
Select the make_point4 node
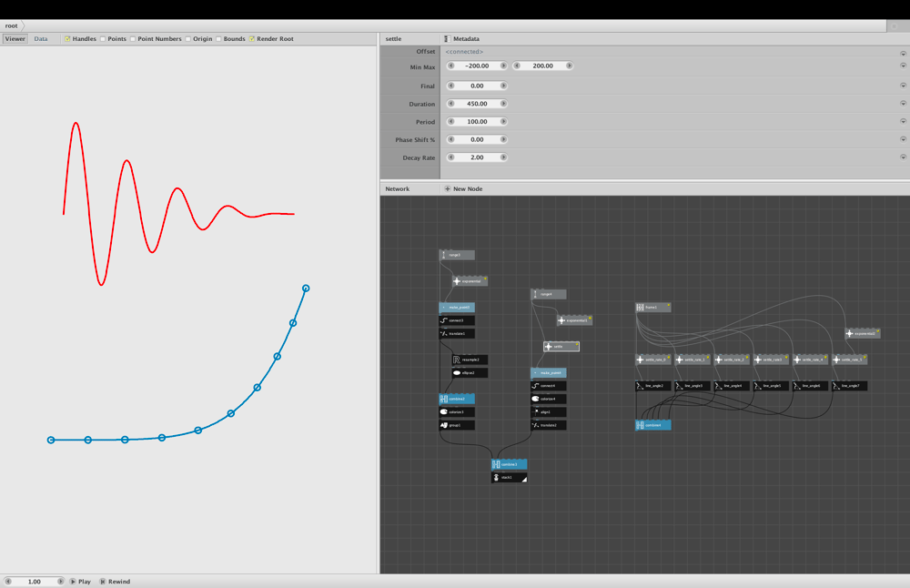coord(549,372)
